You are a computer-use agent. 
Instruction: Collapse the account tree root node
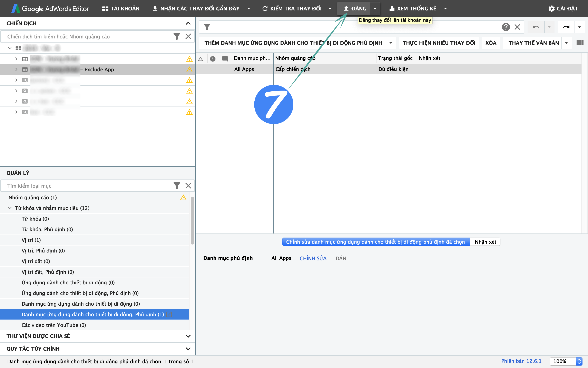coord(10,48)
